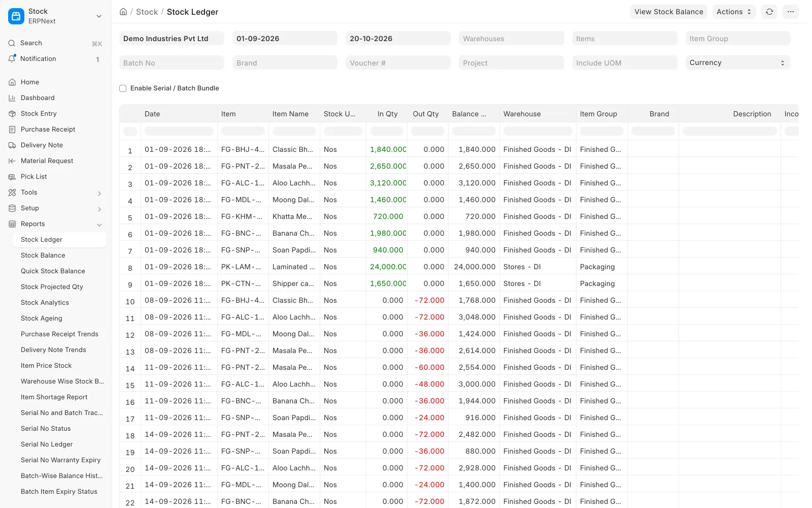The width and height of the screenshot is (812, 508).
Task: Click the Notification bell icon
Action: click(12, 59)
